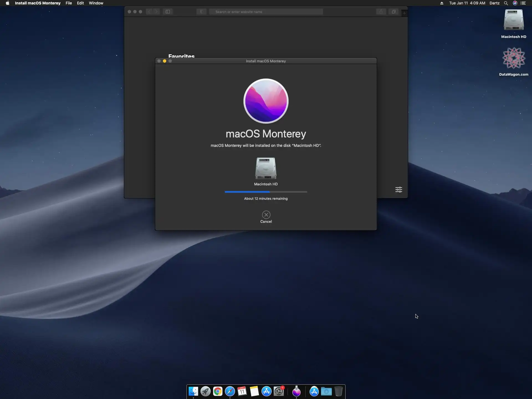The height and width of the screenshot is (399, 532).
Task: Open System Preferences from the Dock
Action: 279,391
